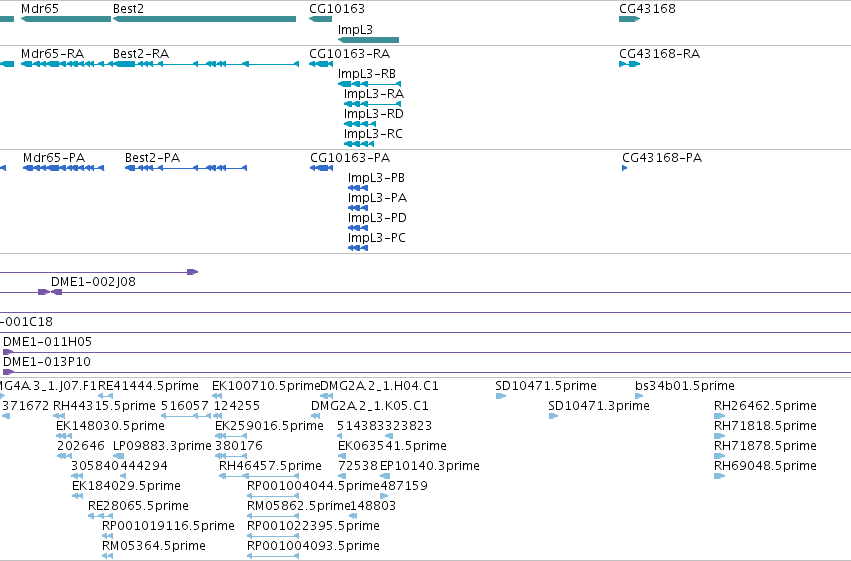Select the Mdr65 gene bar
The width and height of the screenshot is (851, 561).
coord(66,19)
